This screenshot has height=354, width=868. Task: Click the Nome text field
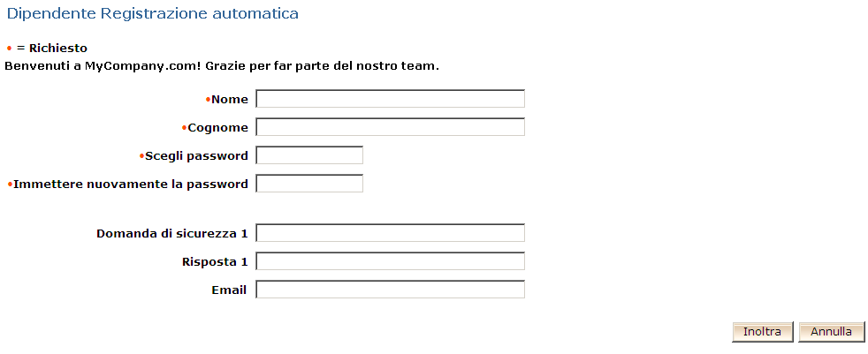coord(390,99)
